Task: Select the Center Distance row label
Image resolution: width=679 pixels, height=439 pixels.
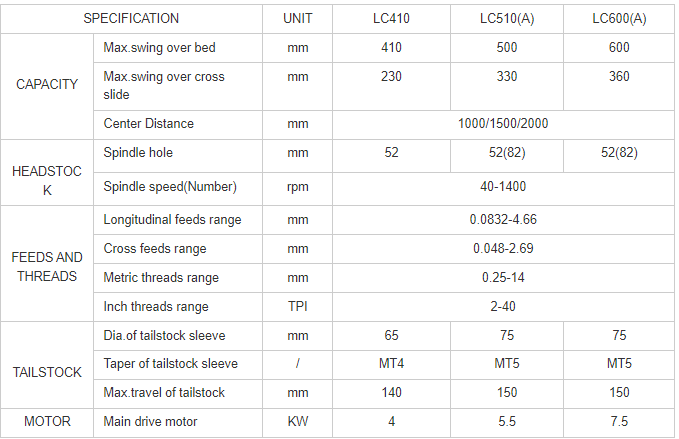Action: point(149,124)
